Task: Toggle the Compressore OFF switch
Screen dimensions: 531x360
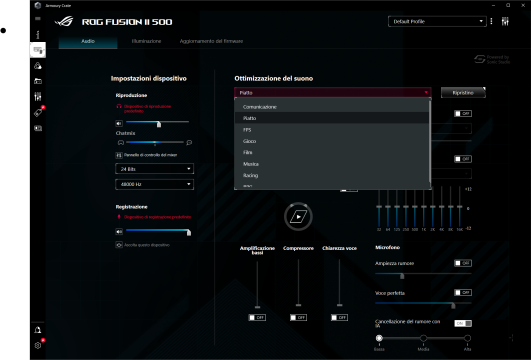Action: coord(298,317)
